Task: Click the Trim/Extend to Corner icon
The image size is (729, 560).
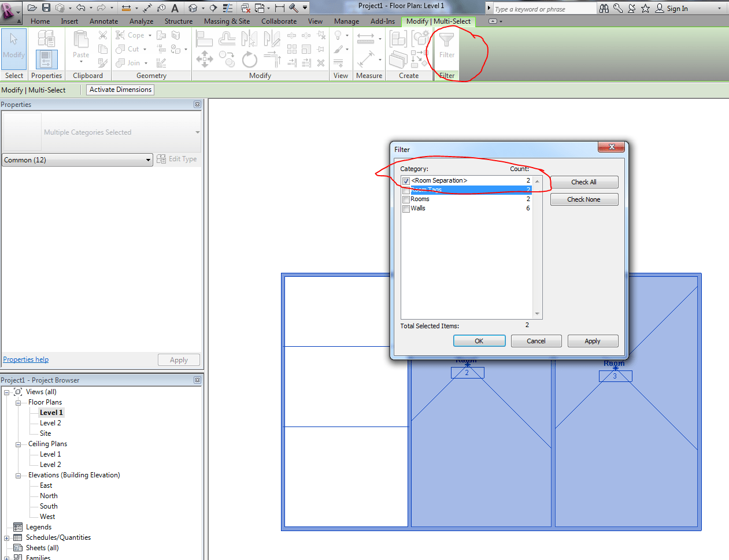Action: 272,60
